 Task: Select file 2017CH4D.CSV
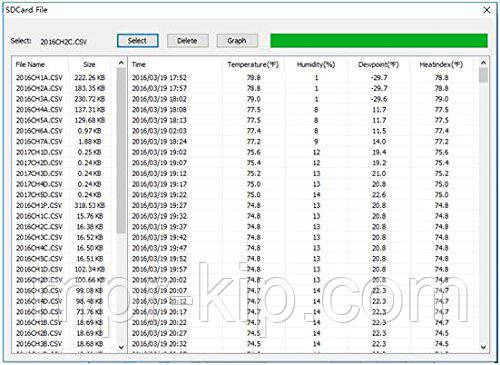click(39, 184)
